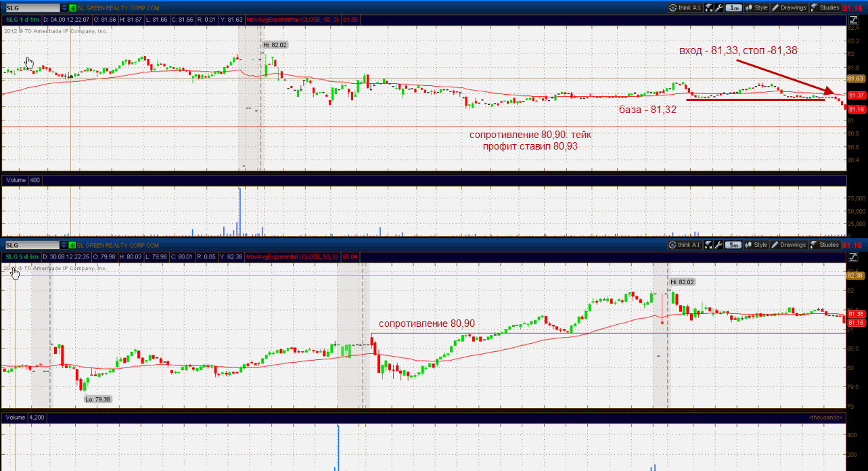Click the green 4 icon on the 5-minute chart
Viewport: 868px width, 471px height.
coord(72,244)
